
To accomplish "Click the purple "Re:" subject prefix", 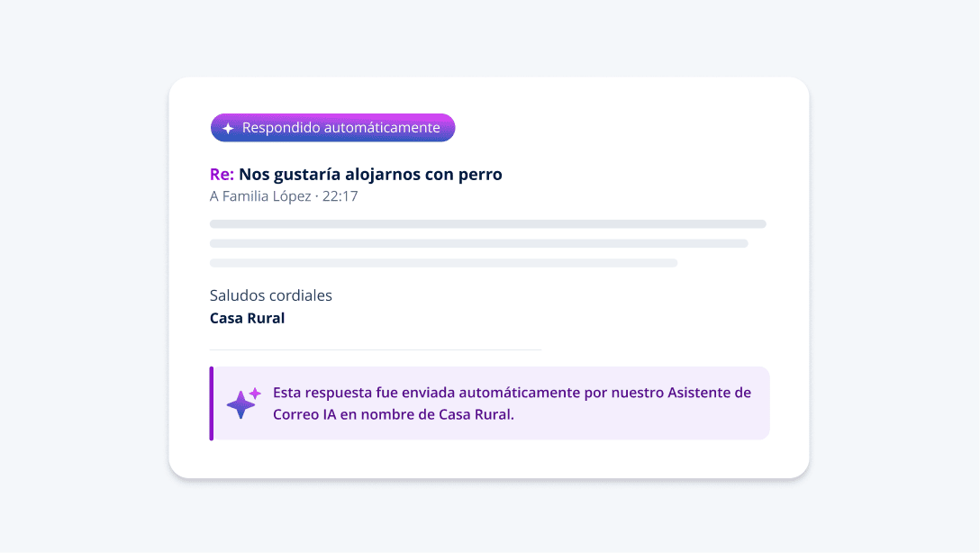I will (x=222, y=175).
